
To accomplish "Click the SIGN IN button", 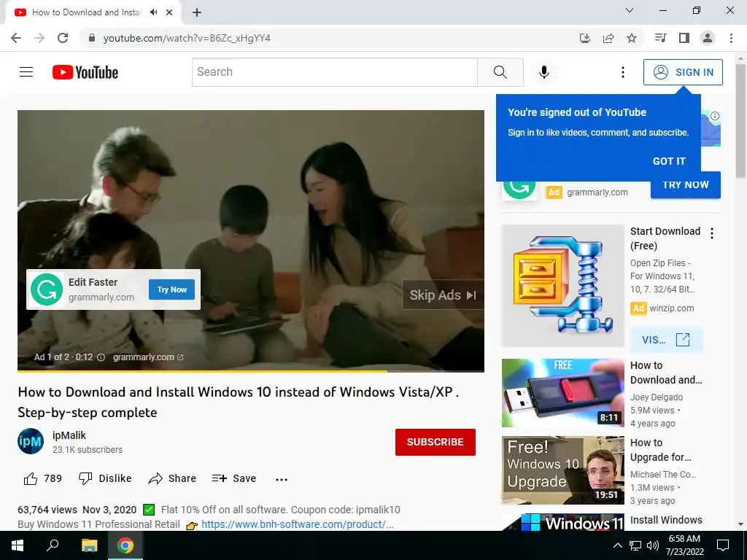I will [683, 72].
